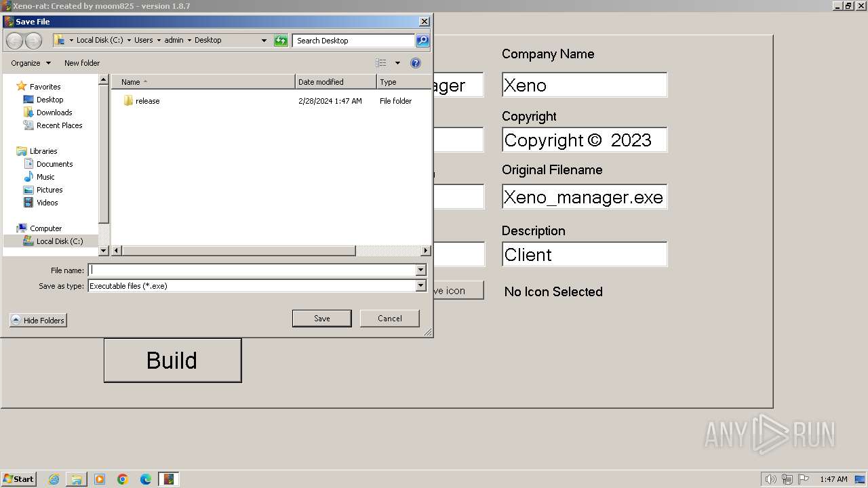Select the release folder date modified cell
This screenshot has width=868, height=488.
tap(330, 101)
